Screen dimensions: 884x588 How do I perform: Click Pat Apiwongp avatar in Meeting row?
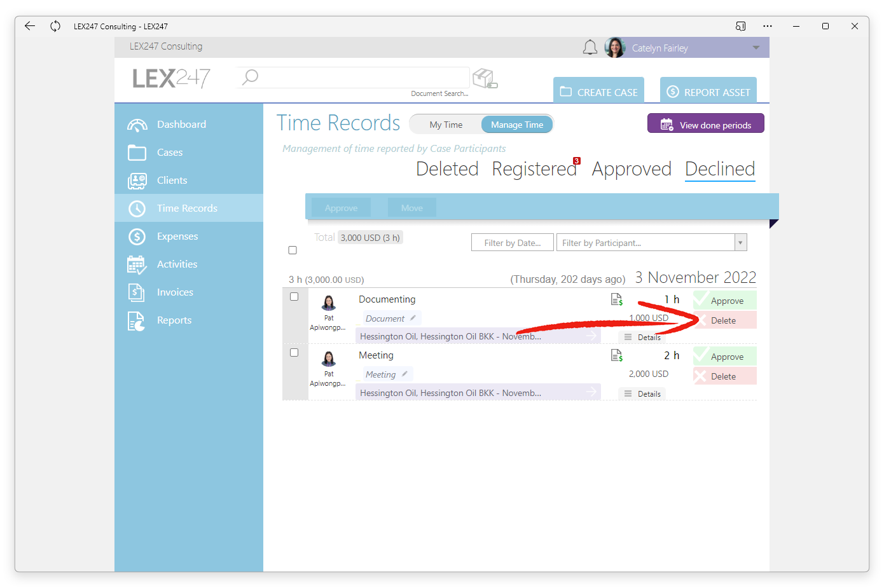pyautogui.click(x=329, y=359)
